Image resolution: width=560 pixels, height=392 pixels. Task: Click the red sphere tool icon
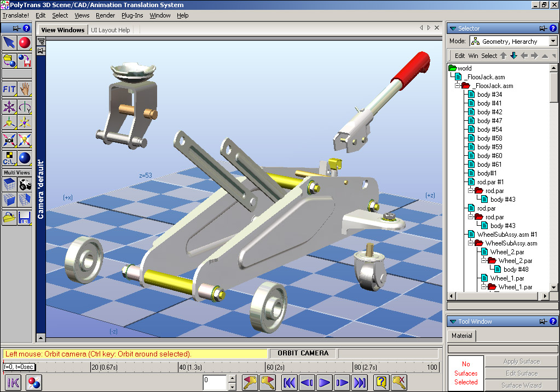tap(25, 43)
